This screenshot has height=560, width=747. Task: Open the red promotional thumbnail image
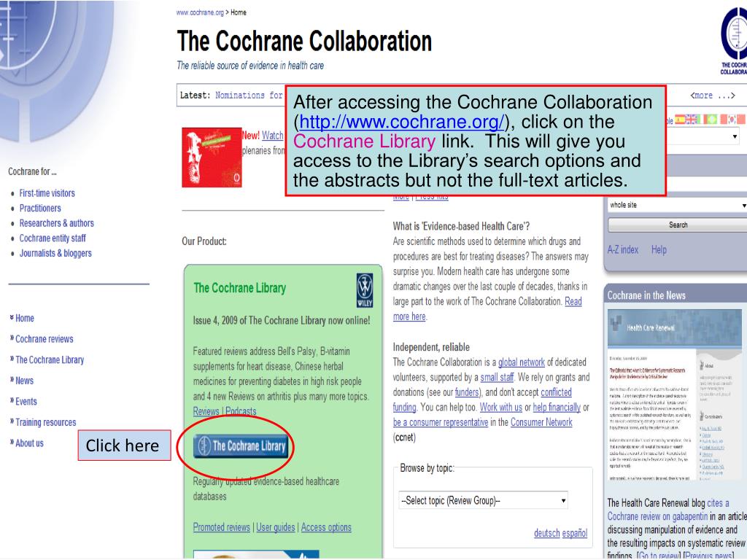coord(212,157)
